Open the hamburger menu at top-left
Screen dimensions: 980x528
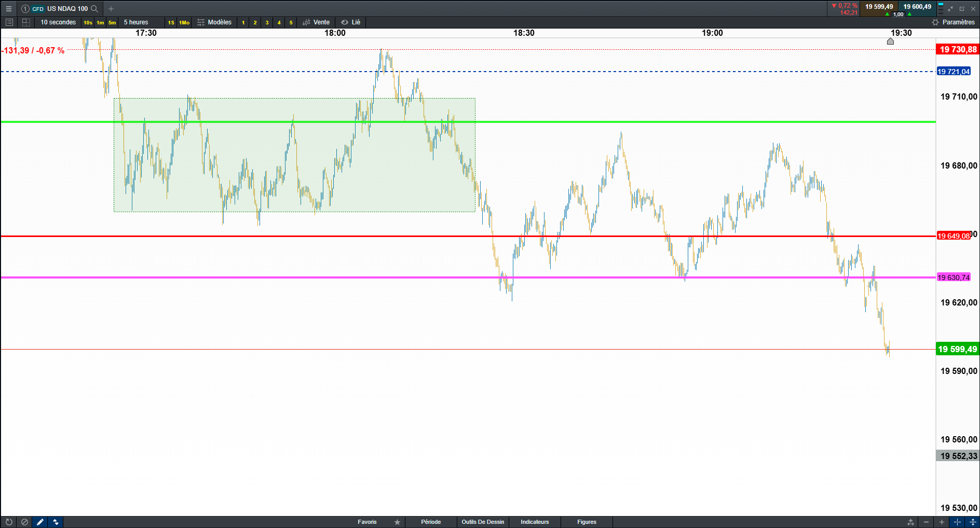(x=9, y=9)
